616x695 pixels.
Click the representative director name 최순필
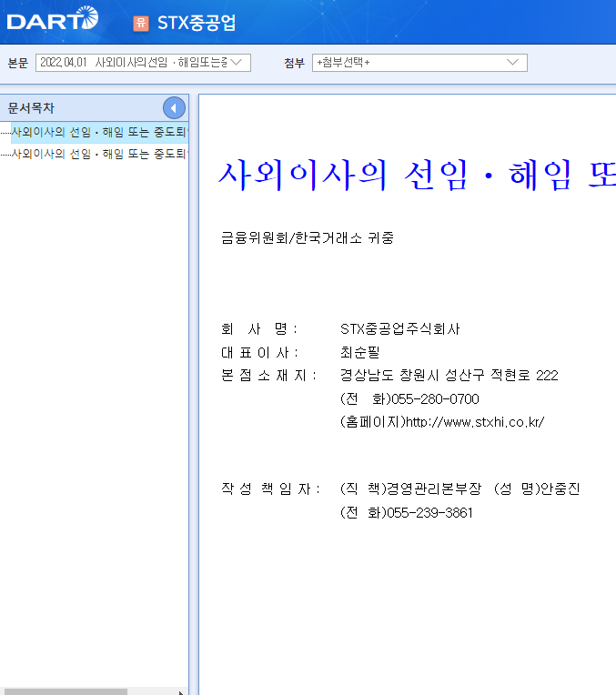point(359,352)
